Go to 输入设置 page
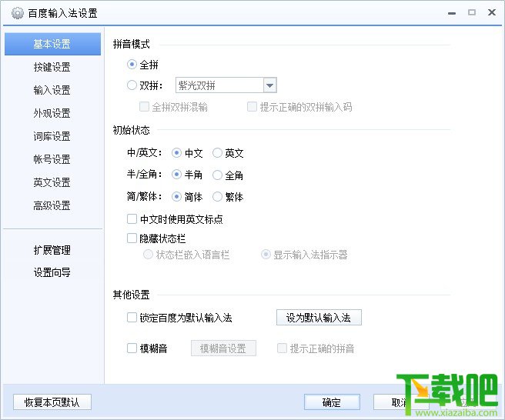The height and width of the screenshot is (420, 505). (x=52, y=90)
